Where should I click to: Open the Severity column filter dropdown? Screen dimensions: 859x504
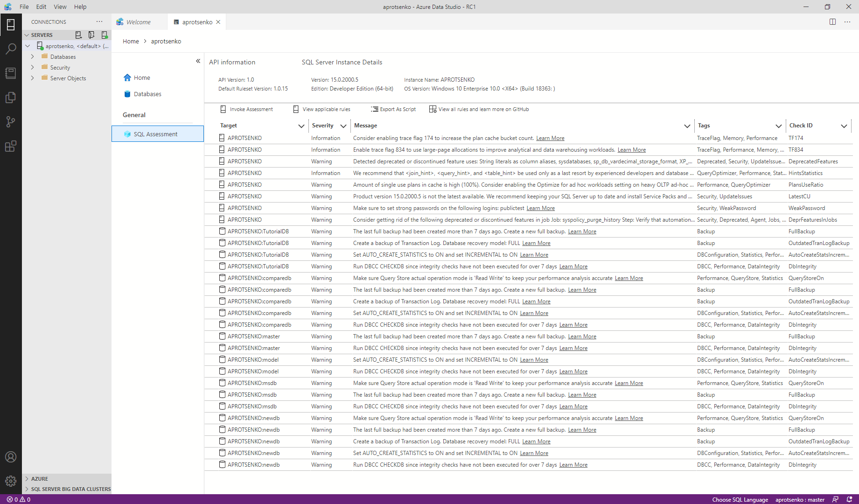(x=343, y=126)
